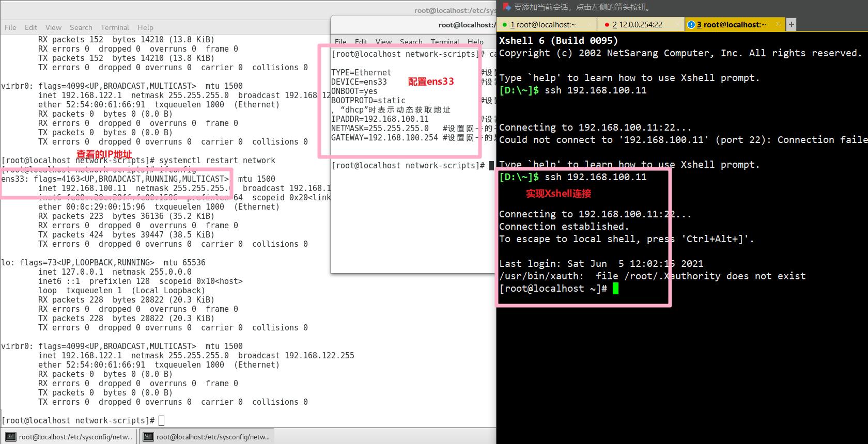
Task: Click the 'inet6 ::1 prefixlen 128' line
Action: [x=141, y=281]
